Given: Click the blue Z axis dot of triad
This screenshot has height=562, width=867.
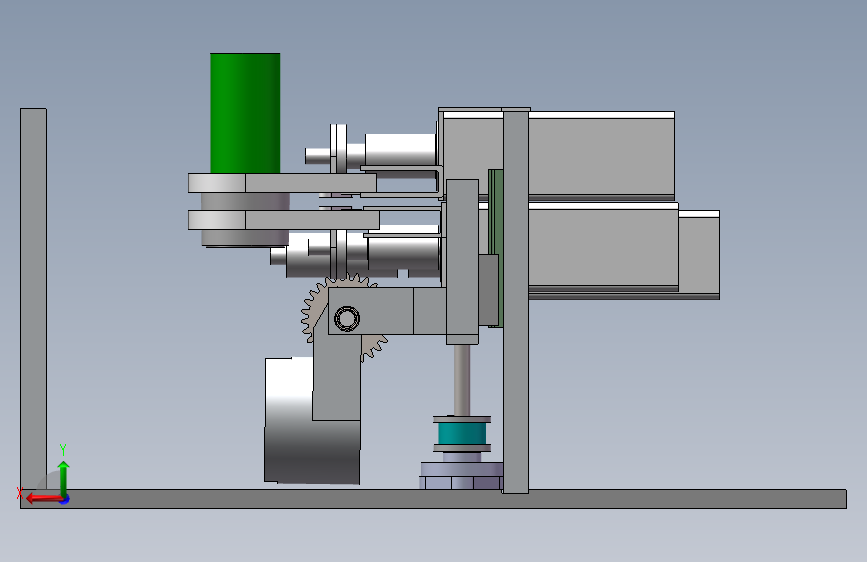Looking at the screenshot, I should (65, 499).
